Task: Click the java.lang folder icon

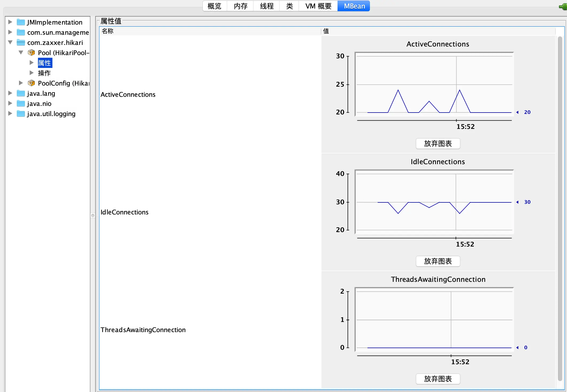Action: (21, 93)
